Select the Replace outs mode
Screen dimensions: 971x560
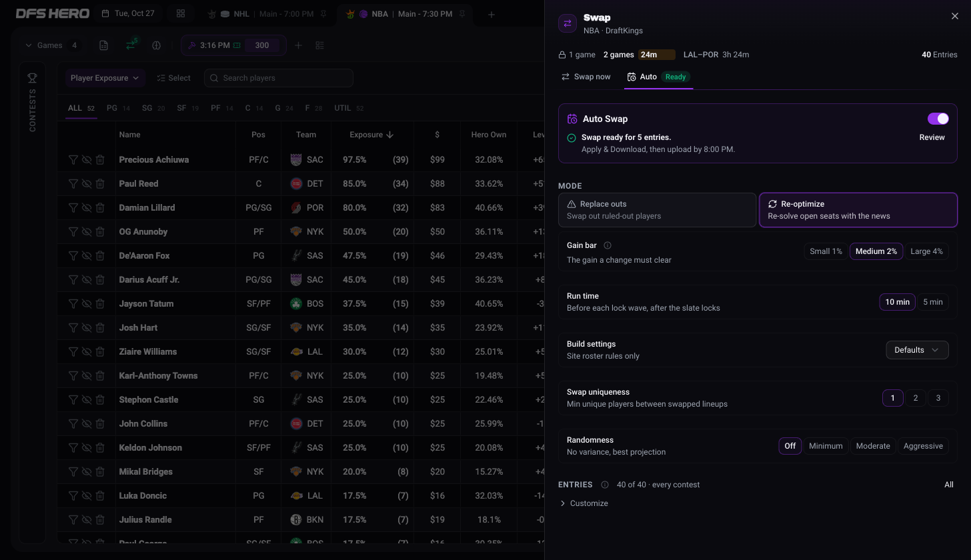point(658,210)
